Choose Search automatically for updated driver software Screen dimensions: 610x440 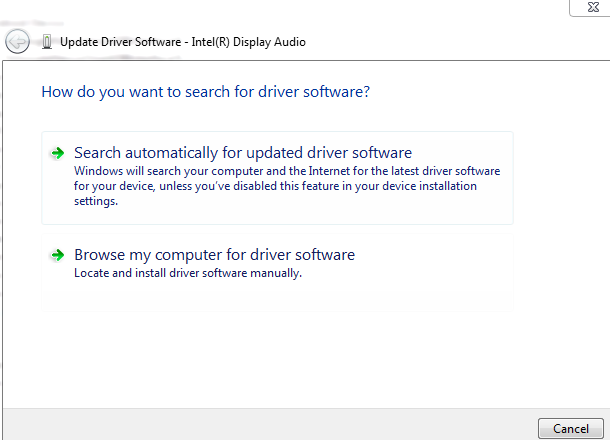pos(277,178)
